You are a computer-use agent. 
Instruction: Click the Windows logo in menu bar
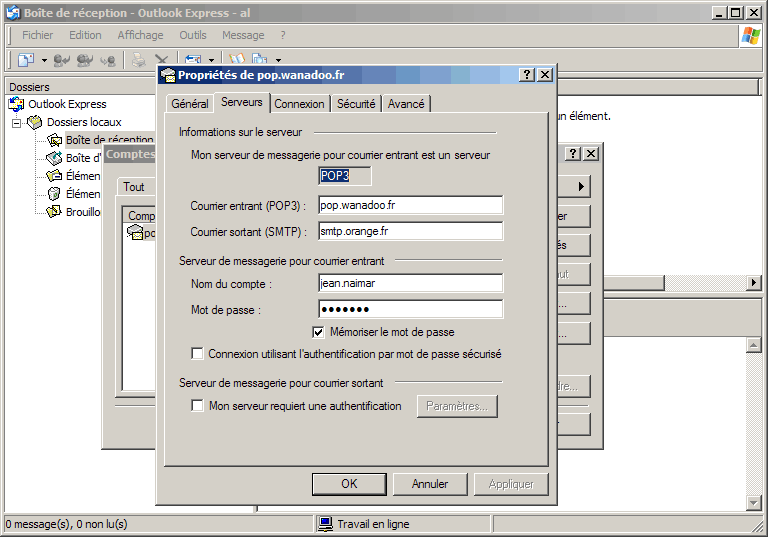click(x=749, y=36)
